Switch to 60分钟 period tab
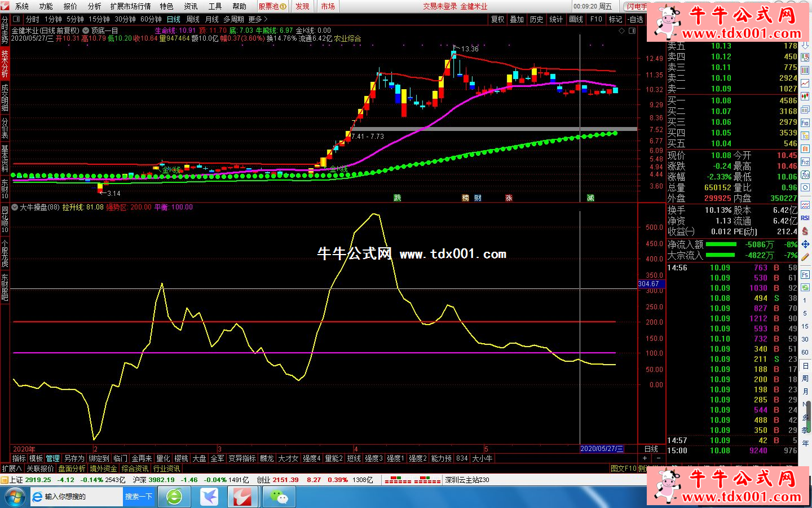Image resolution: width=812 pixels, height=508 pixels. pyautogui.click(x=151, y=19)
